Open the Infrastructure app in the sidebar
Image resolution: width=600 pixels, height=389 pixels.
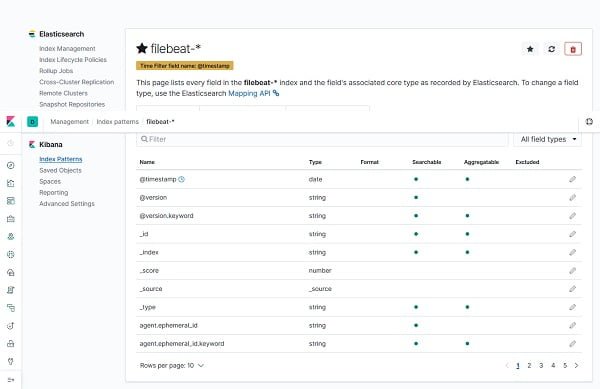(11, 272)
